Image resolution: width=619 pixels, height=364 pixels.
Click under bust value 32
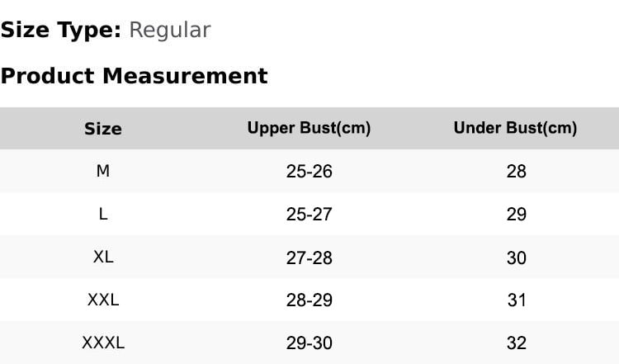517,343
